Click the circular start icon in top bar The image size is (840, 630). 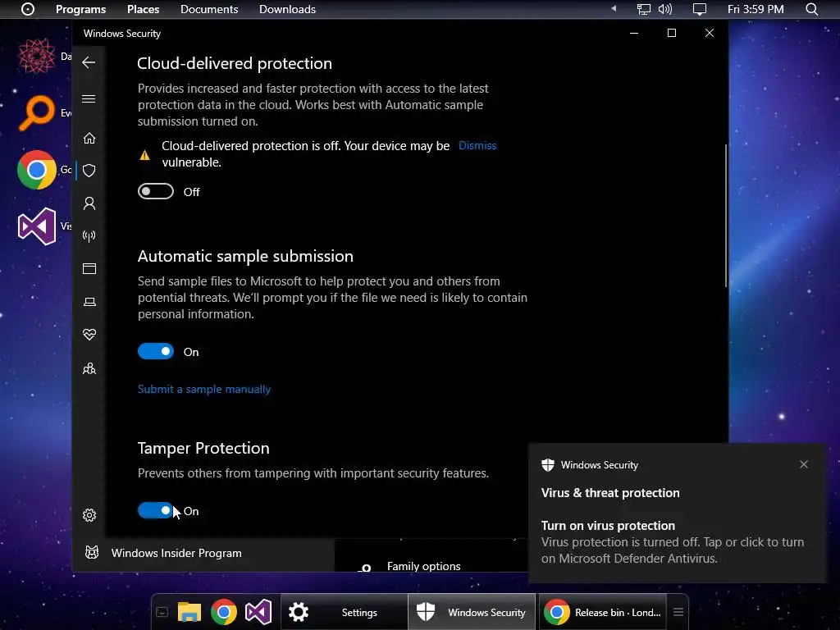[x=28, y=9]
